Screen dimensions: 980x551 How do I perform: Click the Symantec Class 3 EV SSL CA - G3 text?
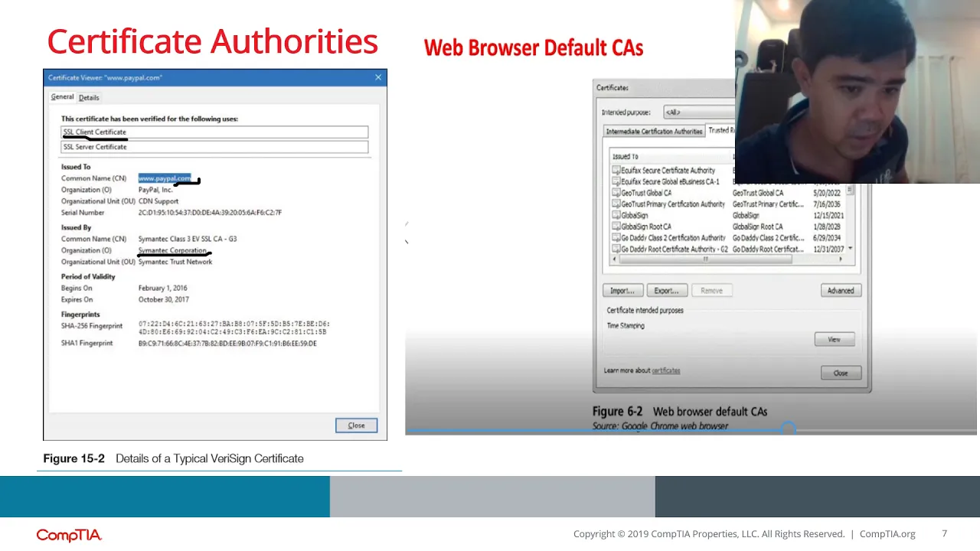tap(188, 239)
